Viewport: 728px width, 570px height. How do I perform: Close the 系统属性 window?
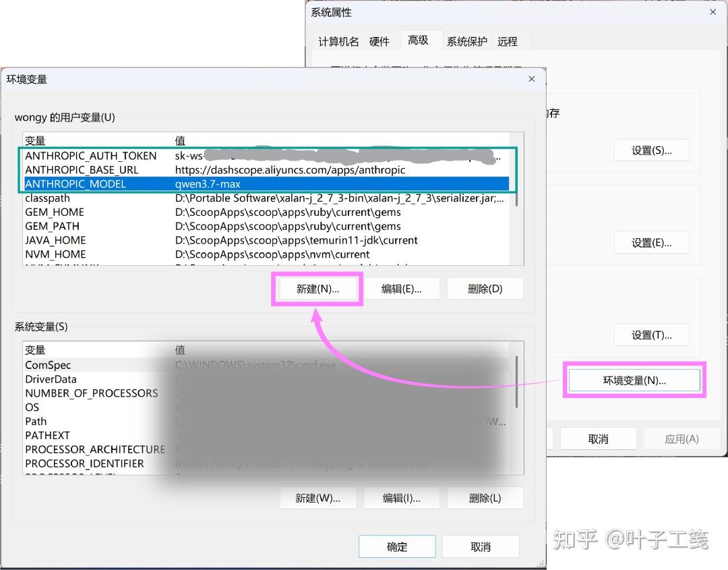coord(713,12)
